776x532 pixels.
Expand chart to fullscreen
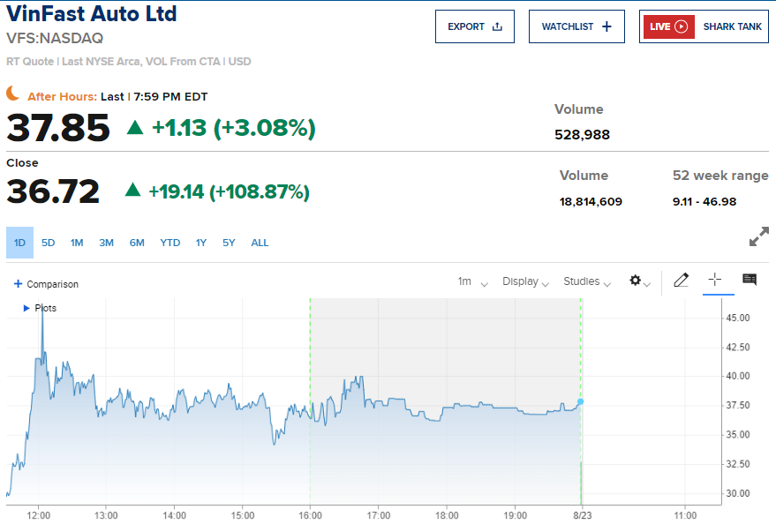[x=758, y=237]
